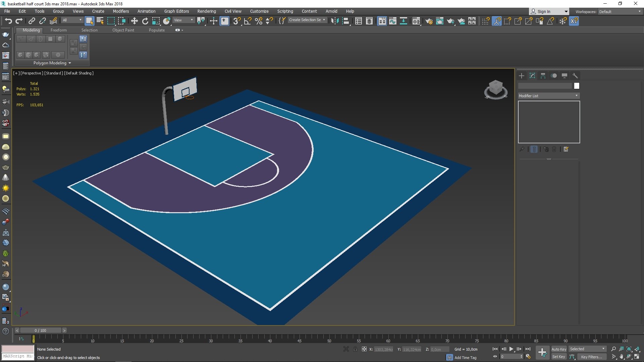
Task: Open the Create Selection Set dropdown
Action: pos(307,20)
